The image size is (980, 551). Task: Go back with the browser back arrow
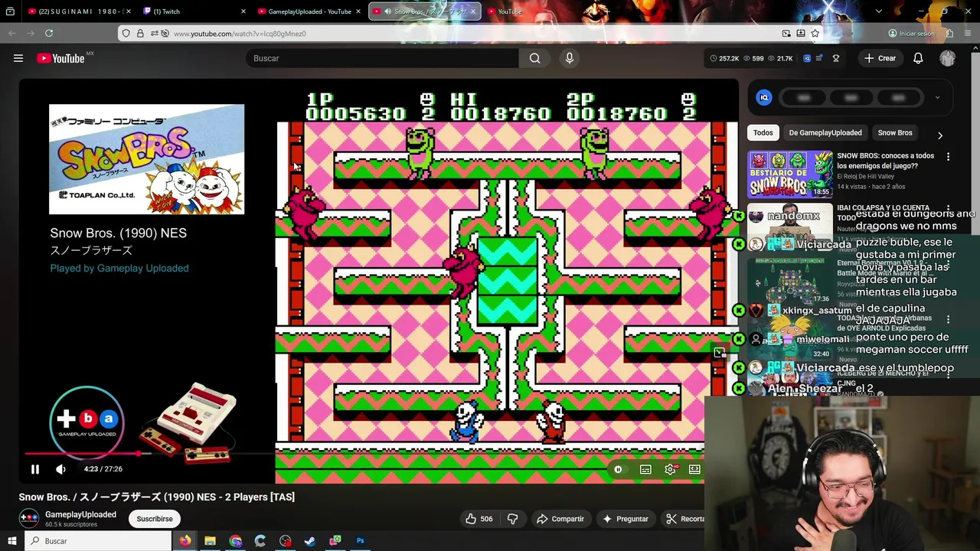(x=12, y=34)
